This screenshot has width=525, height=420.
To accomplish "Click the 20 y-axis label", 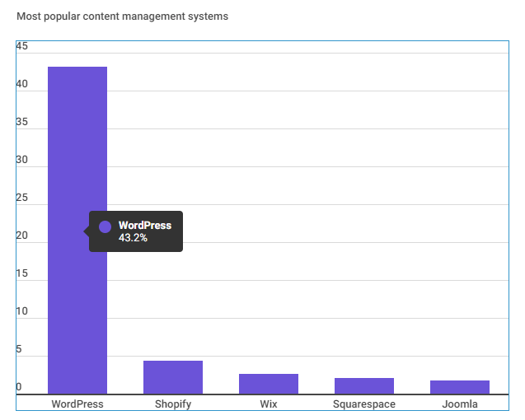I will [22, 236].
